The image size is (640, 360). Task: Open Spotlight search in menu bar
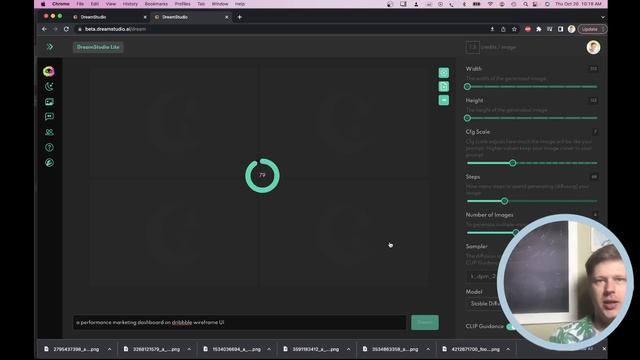tap(525, 4)
